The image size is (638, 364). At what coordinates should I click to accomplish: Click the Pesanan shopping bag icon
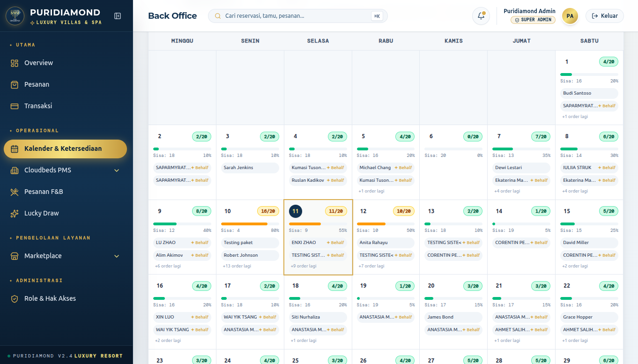(15, 84)
